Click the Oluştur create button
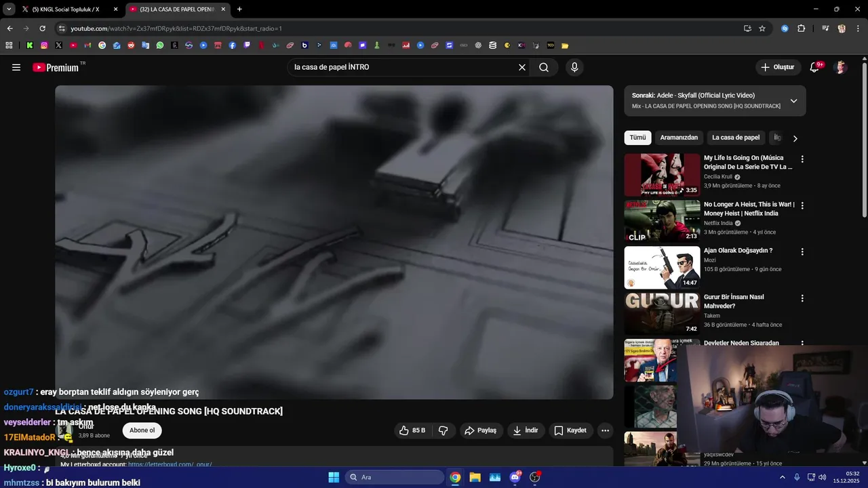Image resolution: width=868 pixels, height=488 pixels. [777, 67]
